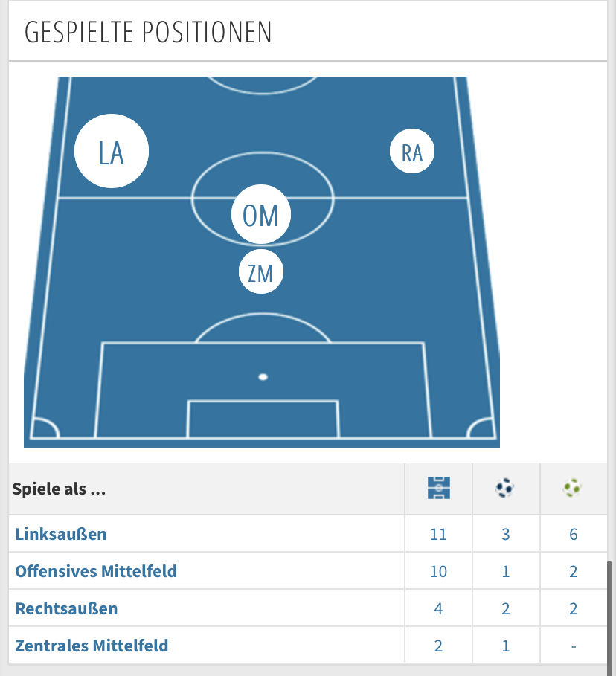This screenshot has height=676, width=616.
Task: Click Offensives Mittelfeld games count 10
Action: [x=438, y=572]
